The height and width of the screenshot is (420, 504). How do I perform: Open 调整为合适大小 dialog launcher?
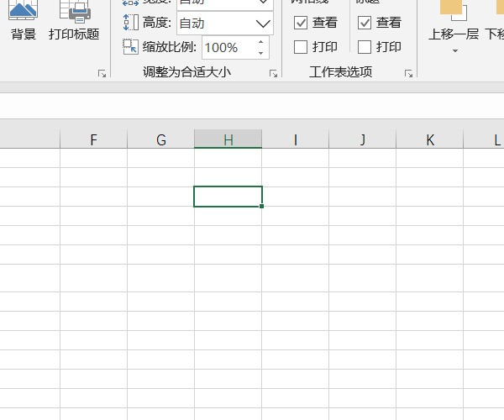tap(273, 74)
